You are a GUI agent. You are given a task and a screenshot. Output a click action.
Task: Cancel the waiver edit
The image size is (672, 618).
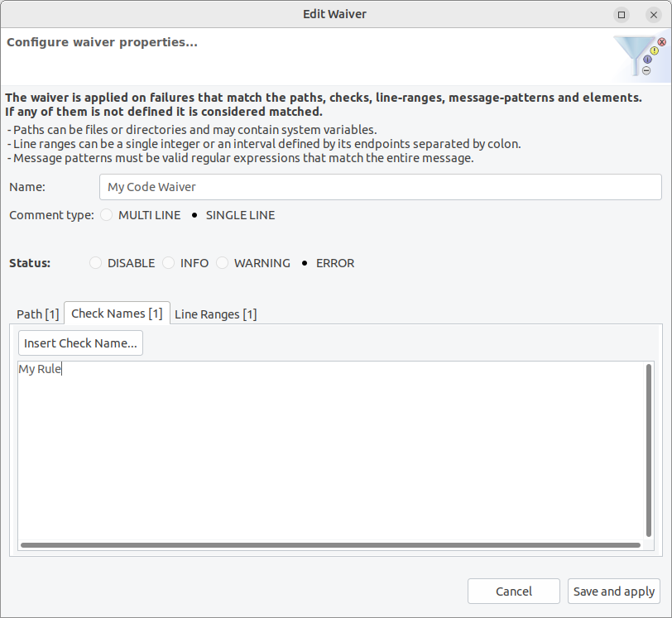point(513,591)
